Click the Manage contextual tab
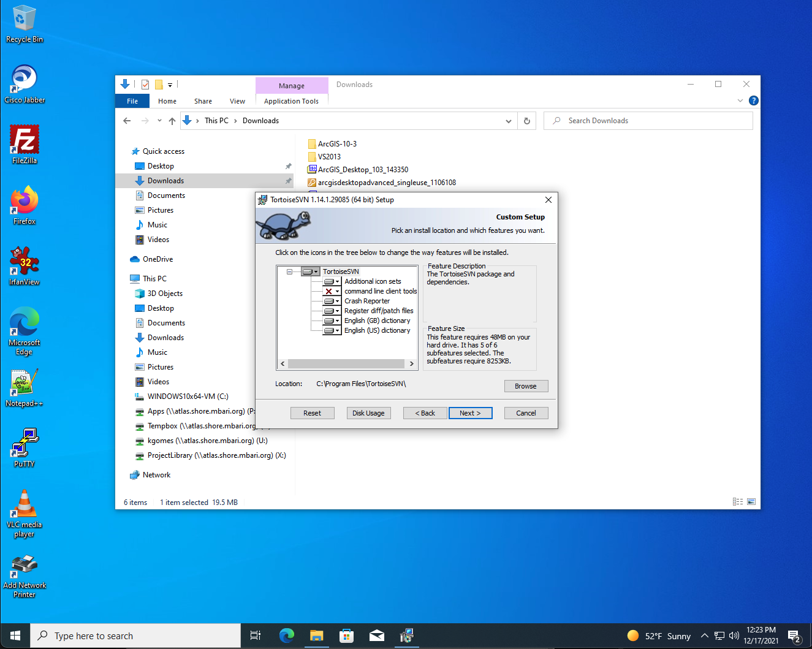Viewport: 812px width, 649px height. pos(292,86)
